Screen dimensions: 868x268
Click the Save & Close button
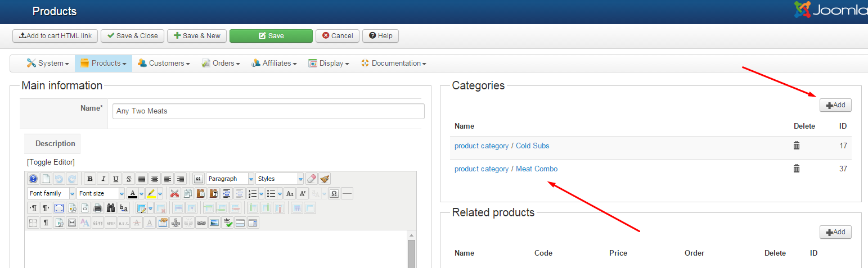point(133,36)
